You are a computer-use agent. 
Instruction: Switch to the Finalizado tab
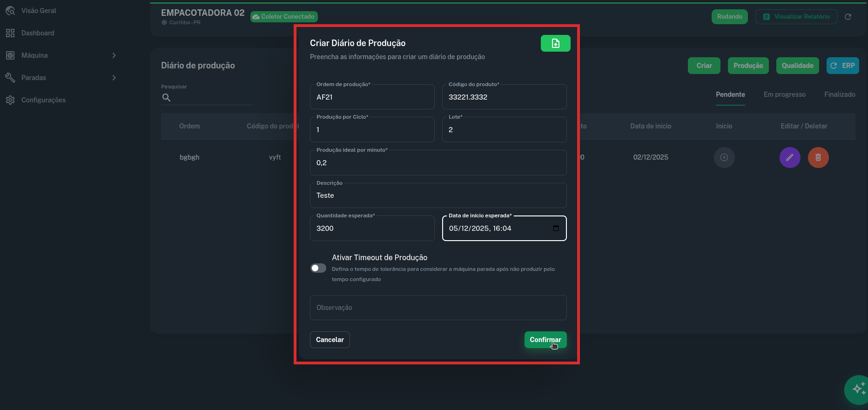tap(839, 94)
